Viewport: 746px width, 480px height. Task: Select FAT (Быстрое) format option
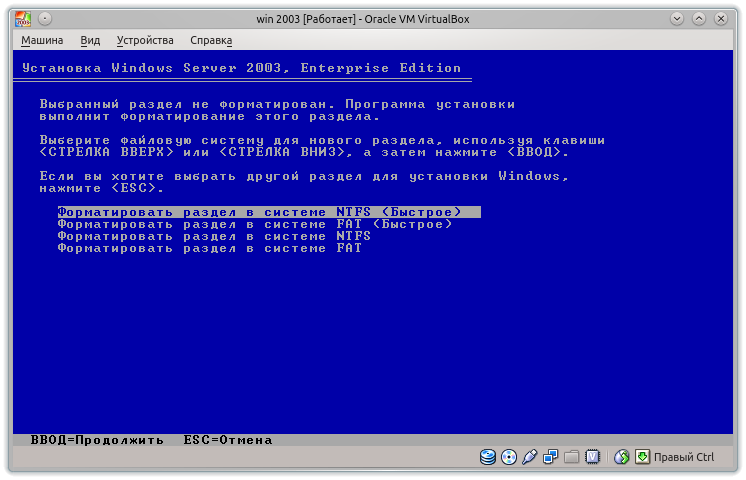click(x=255, y=224)
